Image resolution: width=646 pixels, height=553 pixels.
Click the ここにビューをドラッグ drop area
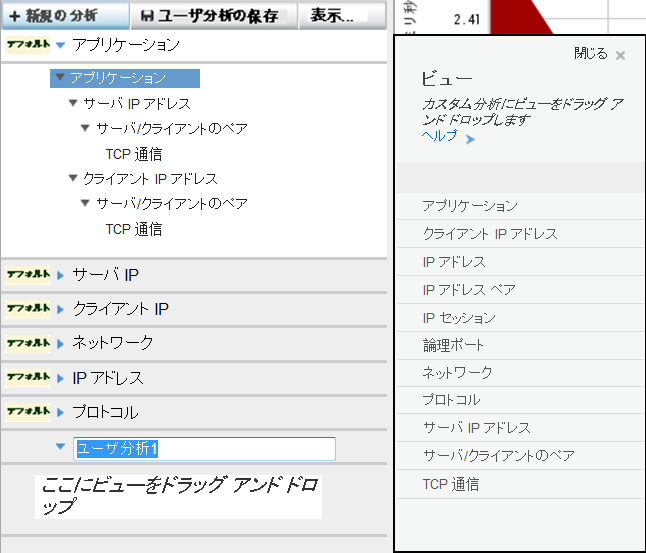coord(178,497)
